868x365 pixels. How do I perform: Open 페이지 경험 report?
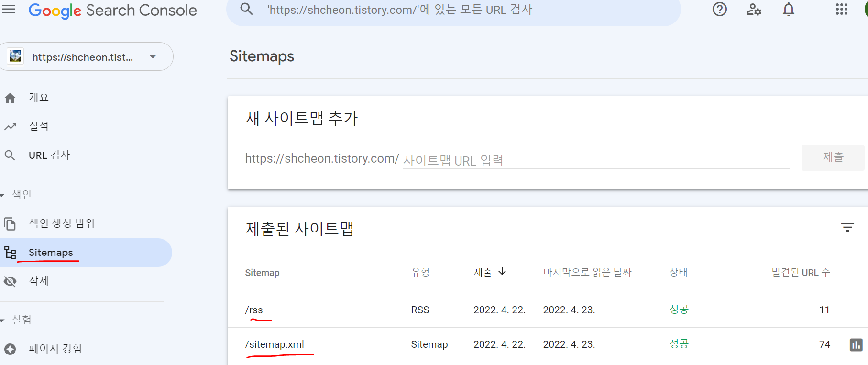point(55,348)
